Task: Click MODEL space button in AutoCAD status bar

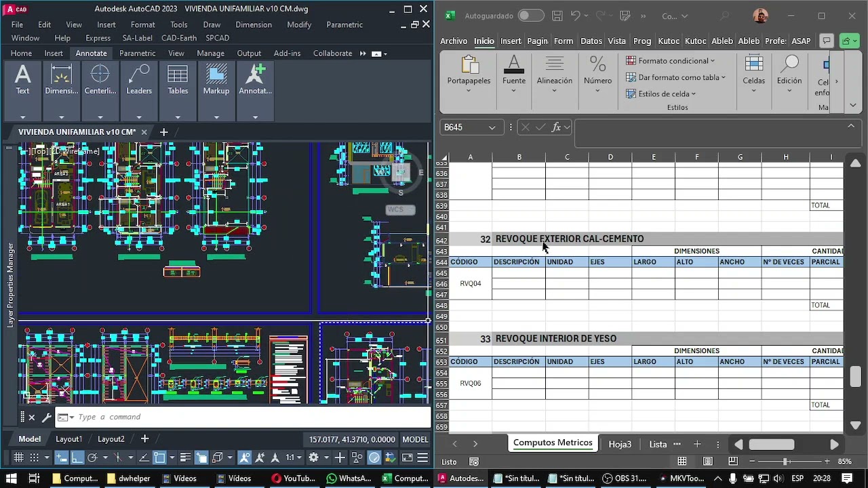Action: (415, 439)
